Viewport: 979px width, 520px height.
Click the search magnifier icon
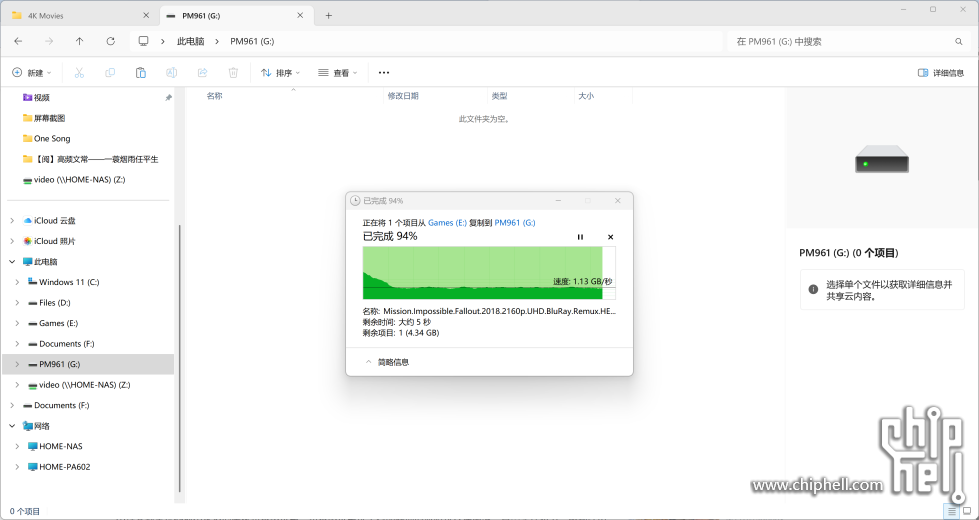point(958,42)
